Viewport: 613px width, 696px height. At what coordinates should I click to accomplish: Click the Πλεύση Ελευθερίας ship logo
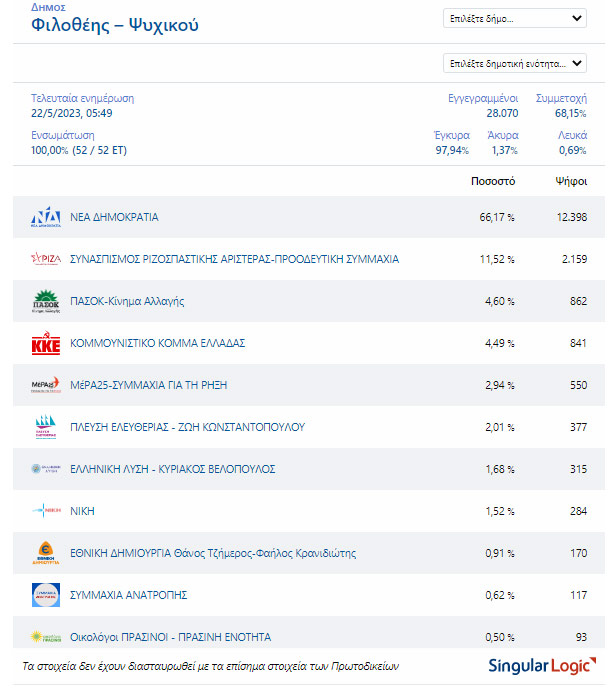click(x=46, y=427)
